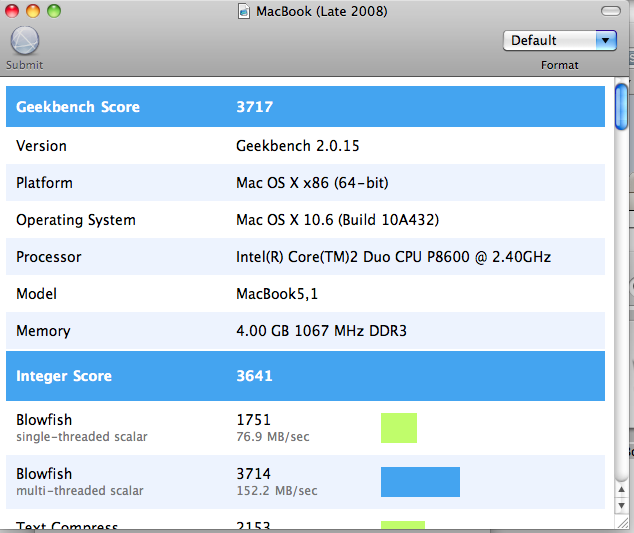
Task: Select Mac OS X x86 (64-bit) value
Action: tap(312, 183)
